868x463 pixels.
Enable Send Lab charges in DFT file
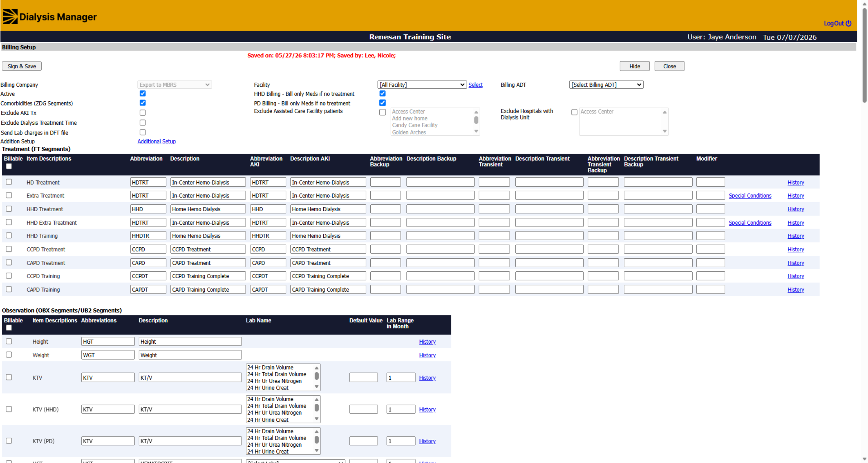click(x=142, y=132)
